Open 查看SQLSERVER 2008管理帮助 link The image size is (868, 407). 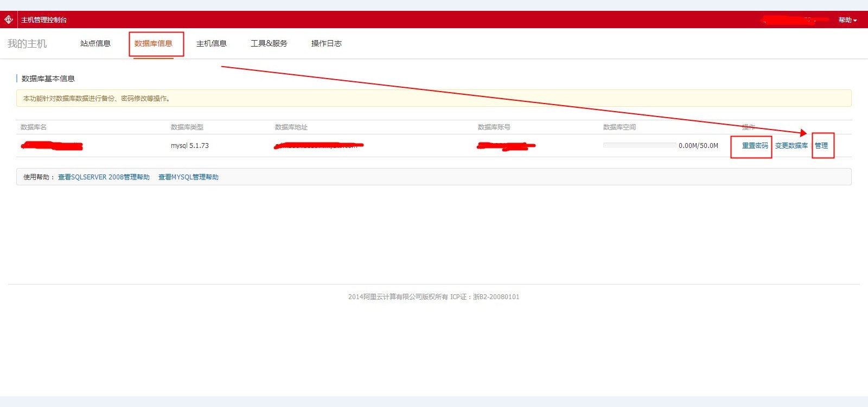click(104, 177)
